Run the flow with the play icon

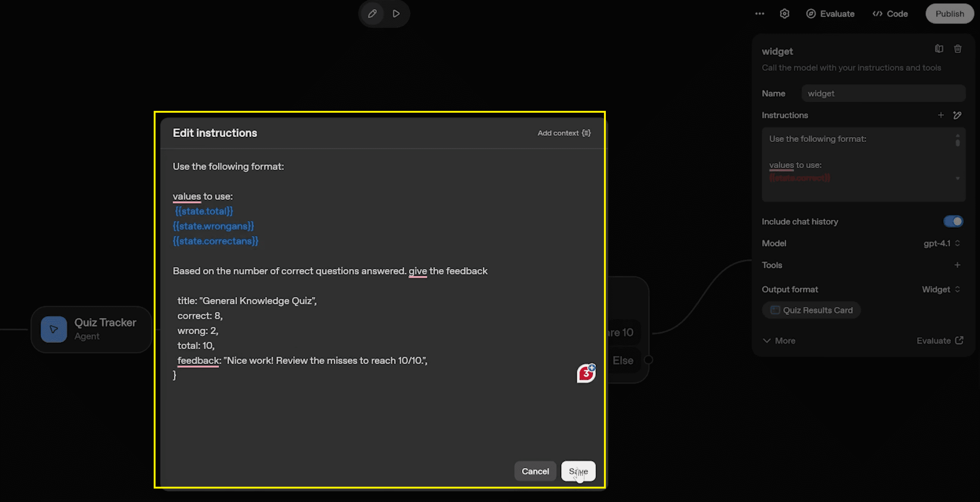(396, 13)
